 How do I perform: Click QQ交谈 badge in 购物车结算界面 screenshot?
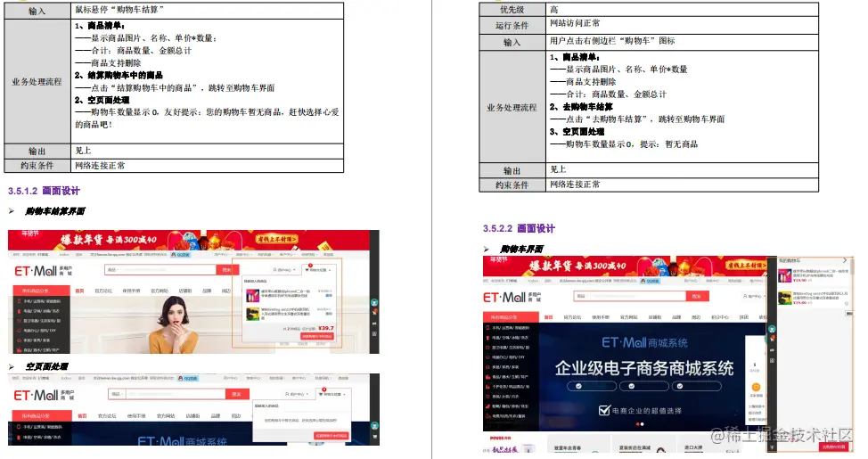181,255
